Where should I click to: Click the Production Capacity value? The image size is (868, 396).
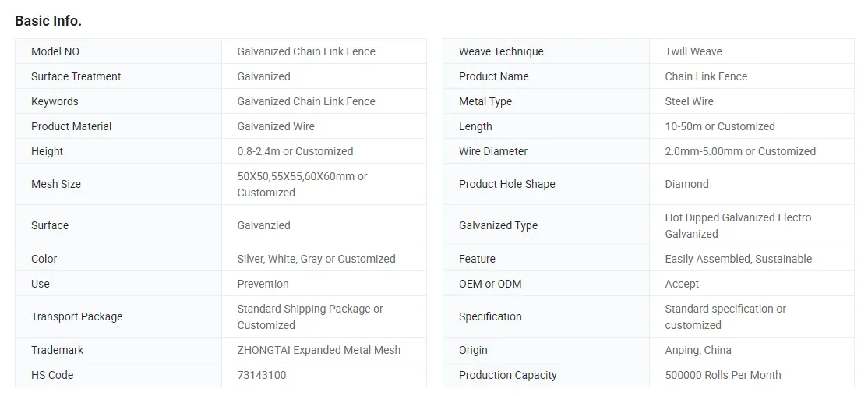tap(722, 375)
